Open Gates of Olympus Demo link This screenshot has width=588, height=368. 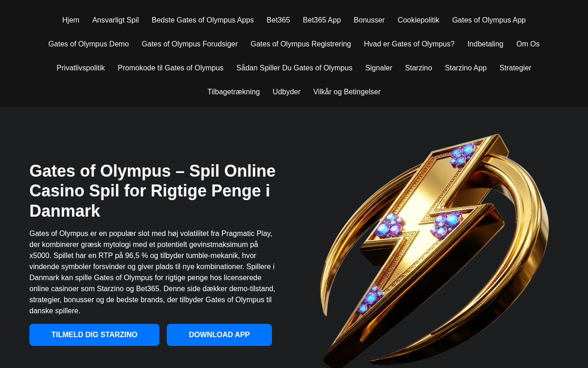tap(89, 44)
